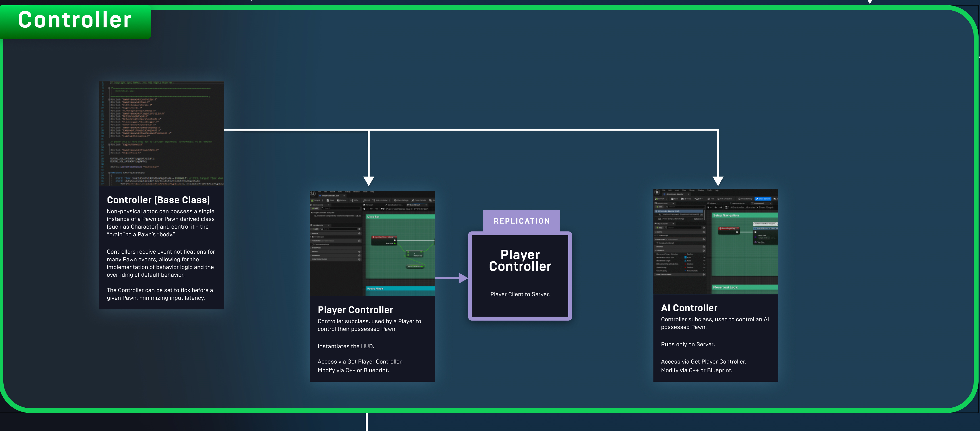Click the purple REPLICATION label
This screenshot has width=980, height=431.
(x=522, y=221)
